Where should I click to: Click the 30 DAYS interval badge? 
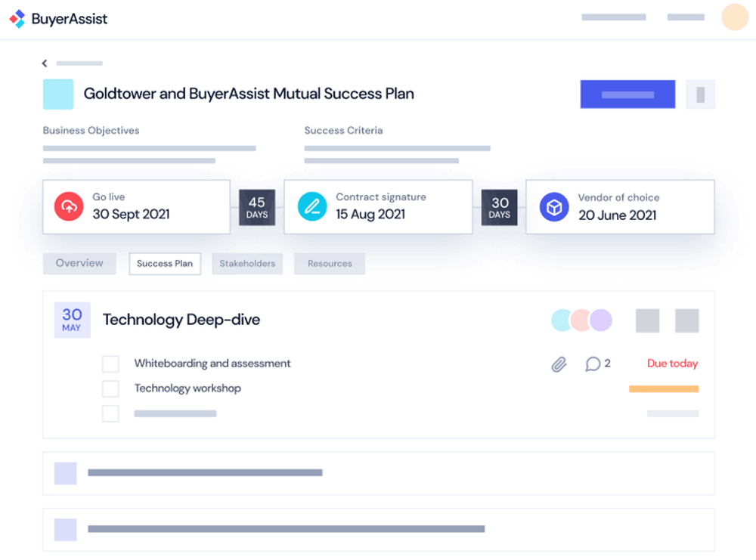(500, 207)
